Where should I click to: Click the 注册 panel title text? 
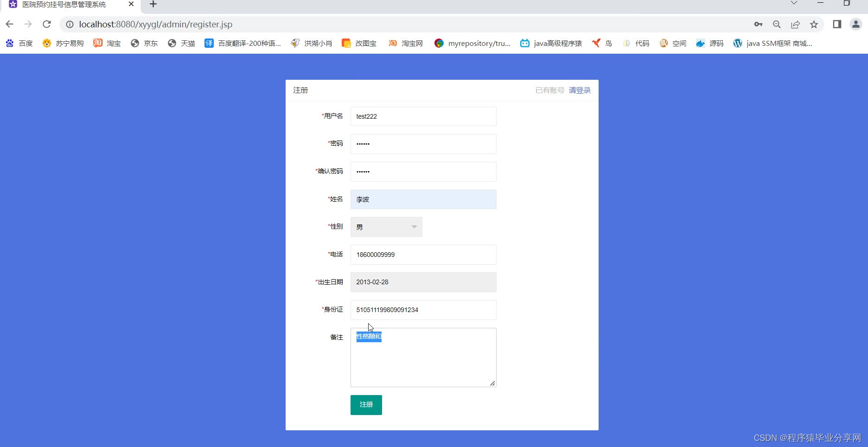point(300,90)
